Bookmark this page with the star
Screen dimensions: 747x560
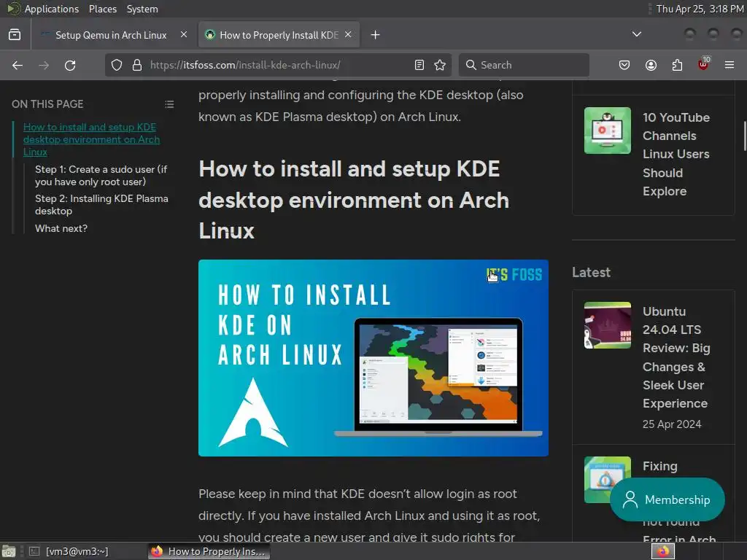(440, 65)
